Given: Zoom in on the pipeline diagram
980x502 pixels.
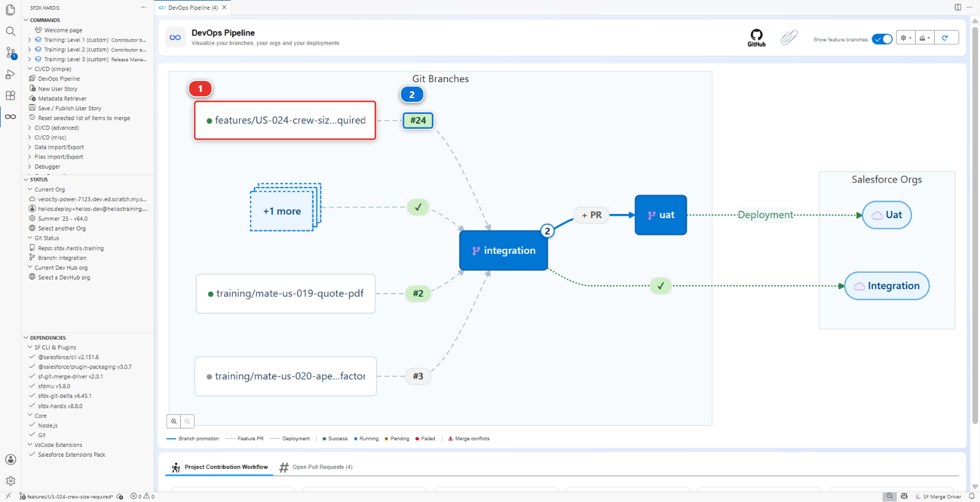Looking at the screenshot, I should [x=174, y=421].
